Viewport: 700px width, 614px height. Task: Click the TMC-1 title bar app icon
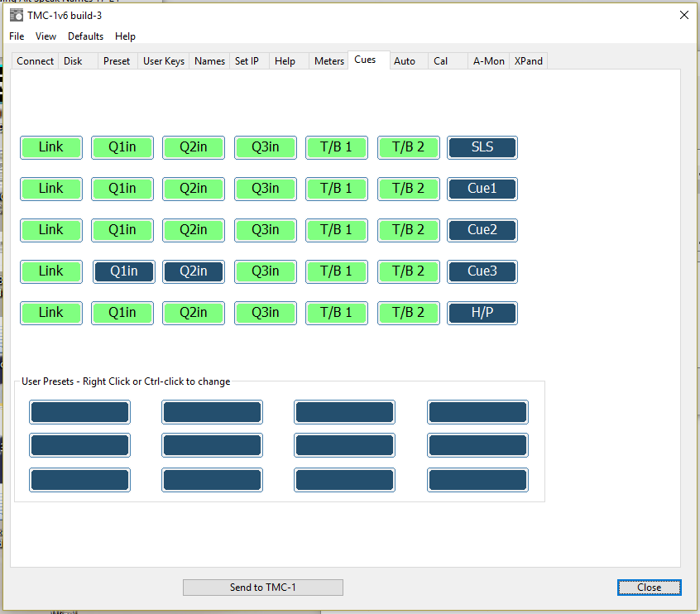[x=17, y=15]
